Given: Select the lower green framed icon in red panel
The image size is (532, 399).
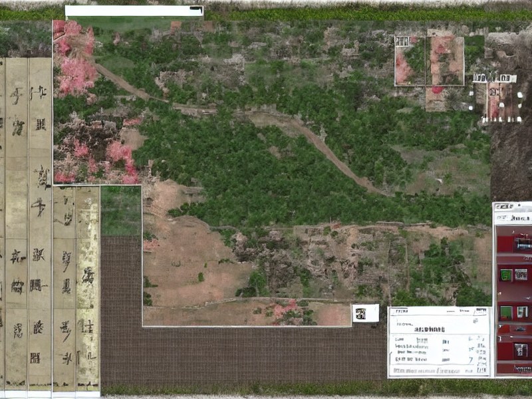Looking at the screenshot, I should point(506,312).
